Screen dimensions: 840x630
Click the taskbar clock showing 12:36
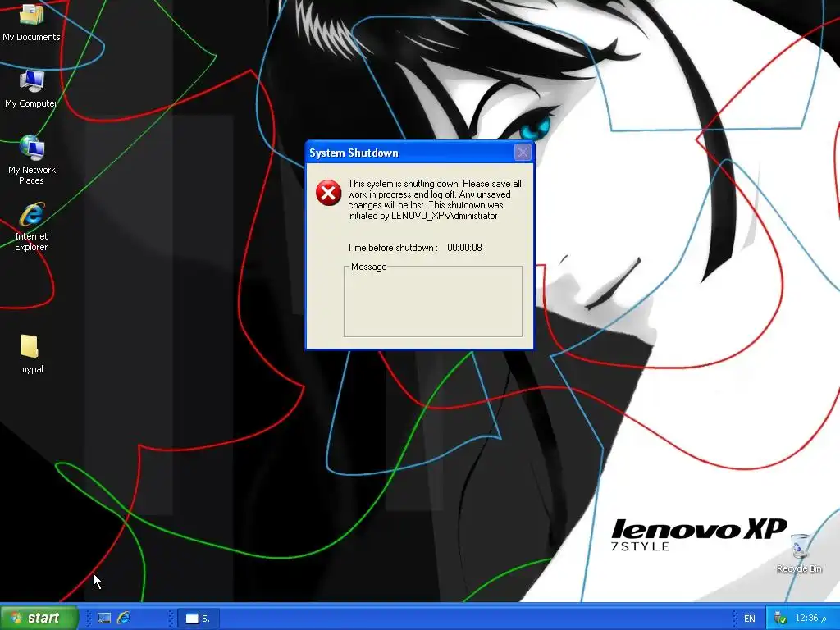[x=810, y=619]
